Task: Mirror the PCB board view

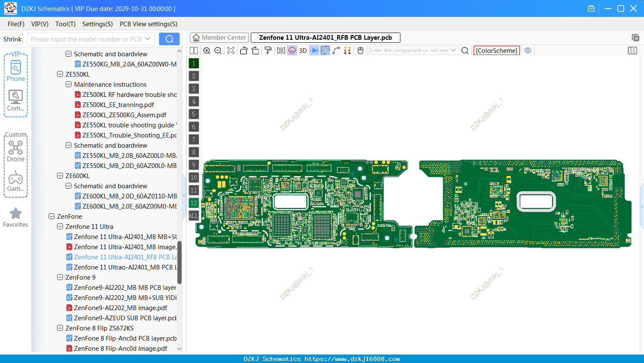Action: click(281, 50)
